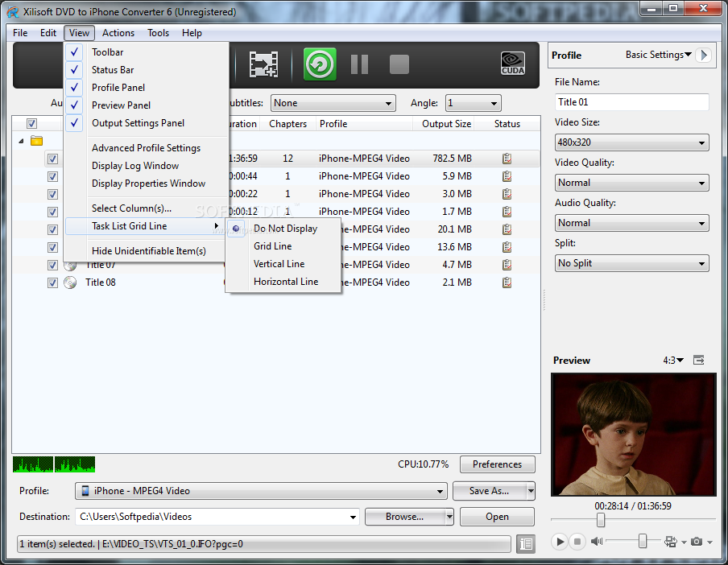The width and height of the screenshot is (728, 565).
Task: Click the log list icon beside the status bar
Action: tap(526, 543)
